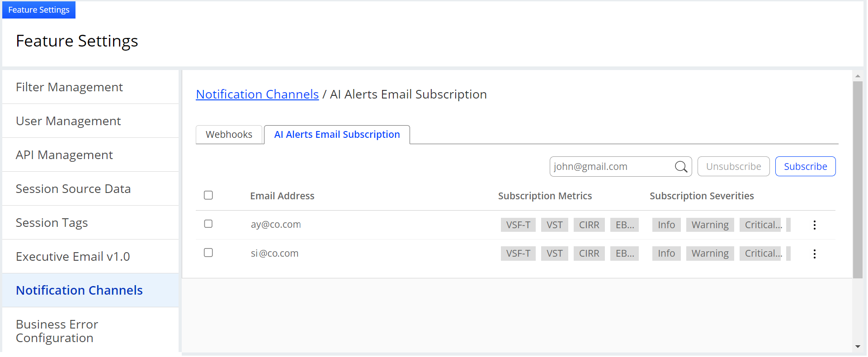Screen dimensions: 868x357
Task: Check the si@co.com row checkbox
Action: pyautogui.click(x=208, y=253)
